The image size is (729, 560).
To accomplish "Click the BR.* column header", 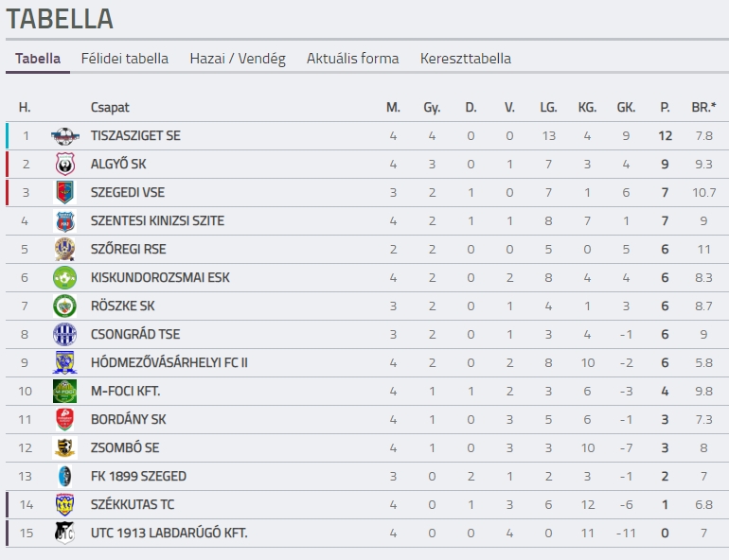I will (x=703, y=107).
